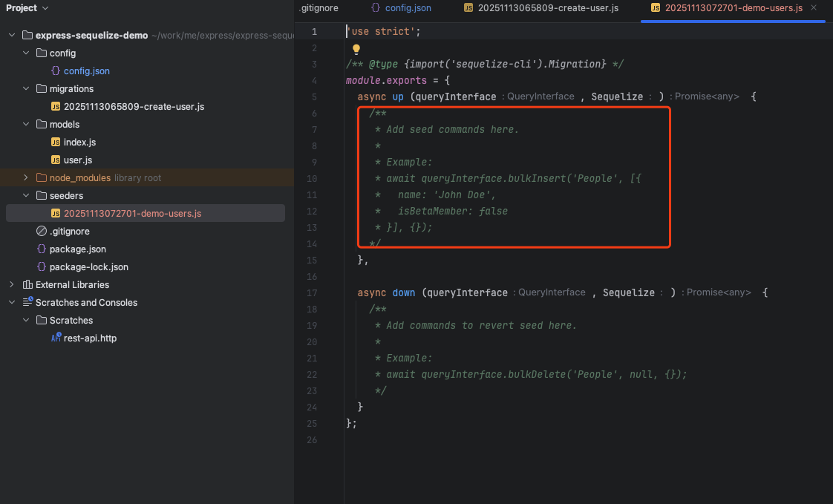Click the braces icon beside package.json
Image resolution: width=833 pixels, height=504 pixels.
tap(42, 249)
